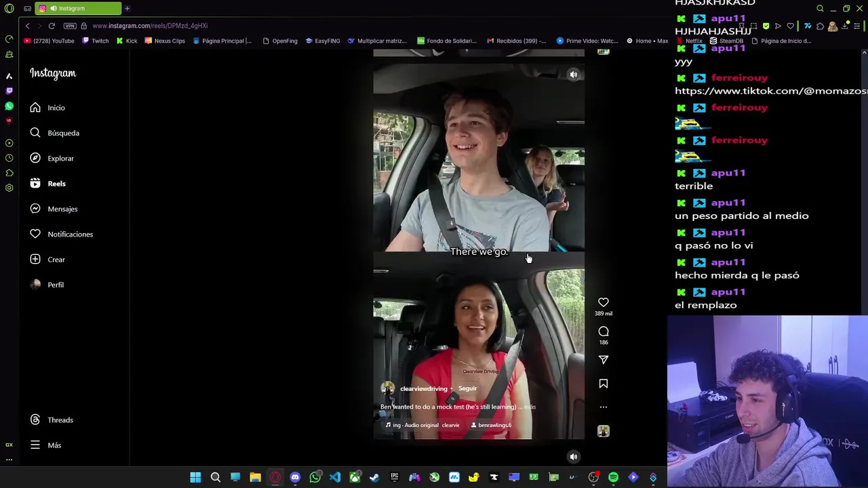Screen dimensions: 868x488
Task: Click the address bar showing instagram.com/reels
Action: click(150, 26)
